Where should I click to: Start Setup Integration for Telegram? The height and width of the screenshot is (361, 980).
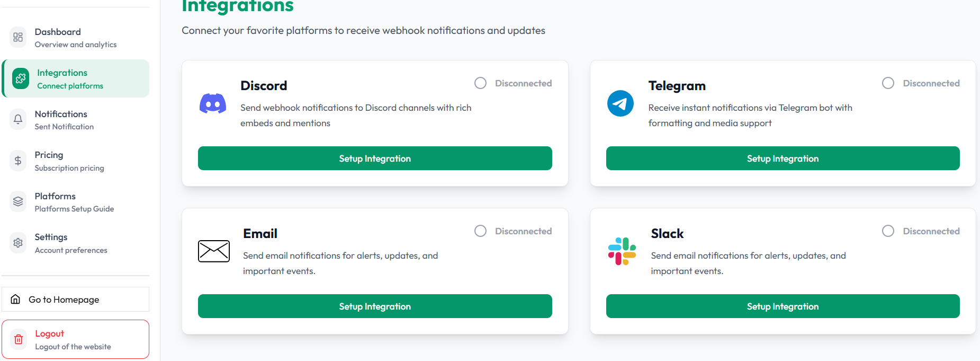point(783,159)
